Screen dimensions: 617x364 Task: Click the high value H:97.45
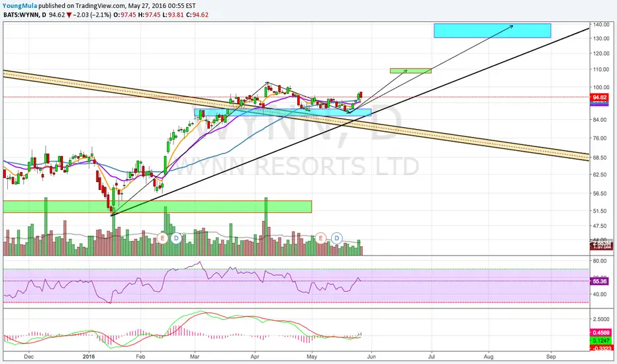[x=149, y=15]
